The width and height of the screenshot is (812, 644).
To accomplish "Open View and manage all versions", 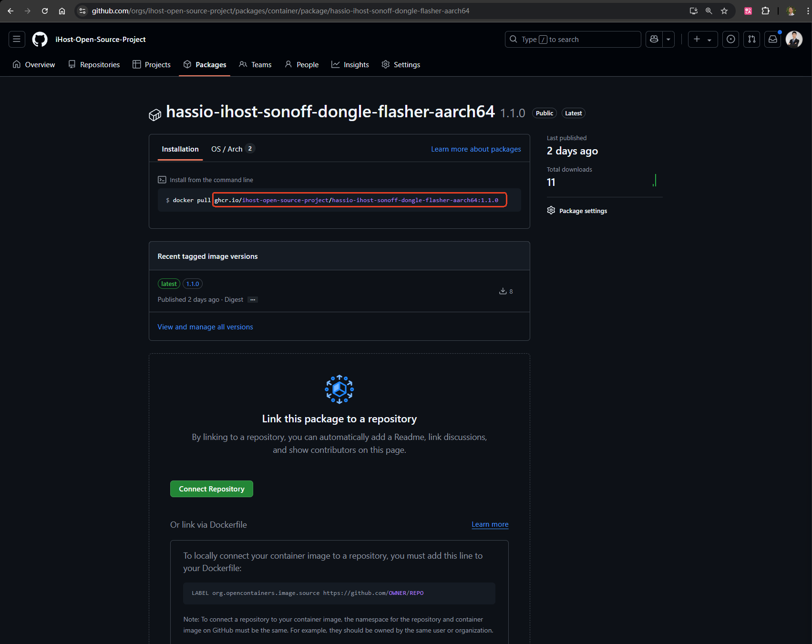I will tap(205, 327).
